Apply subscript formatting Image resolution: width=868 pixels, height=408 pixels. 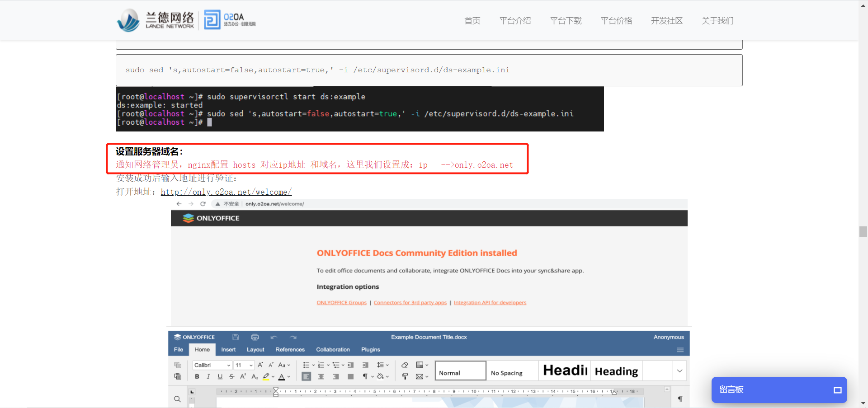(255, 376)
